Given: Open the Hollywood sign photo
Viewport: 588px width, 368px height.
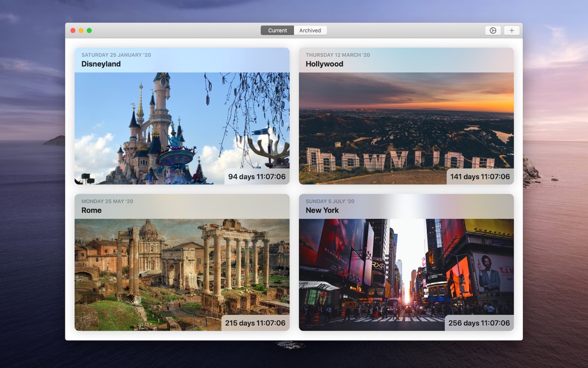Looking at the screenshot, I should (406, 128).
